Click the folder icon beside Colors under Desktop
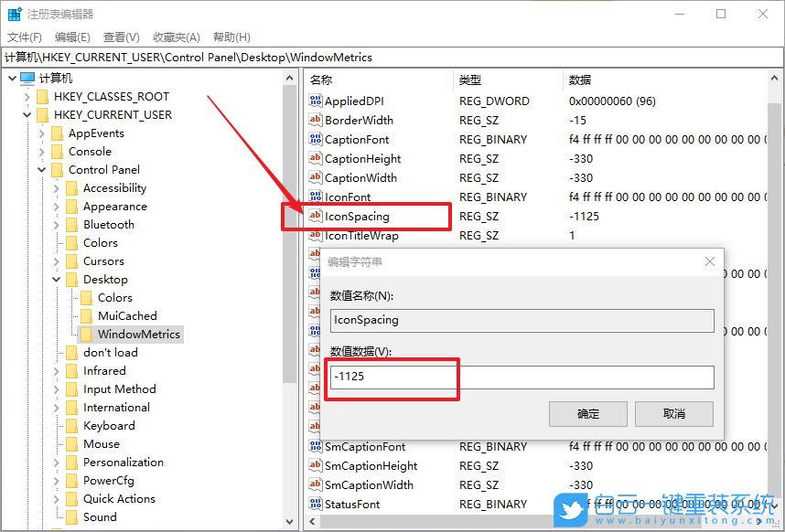 (87, 297)
